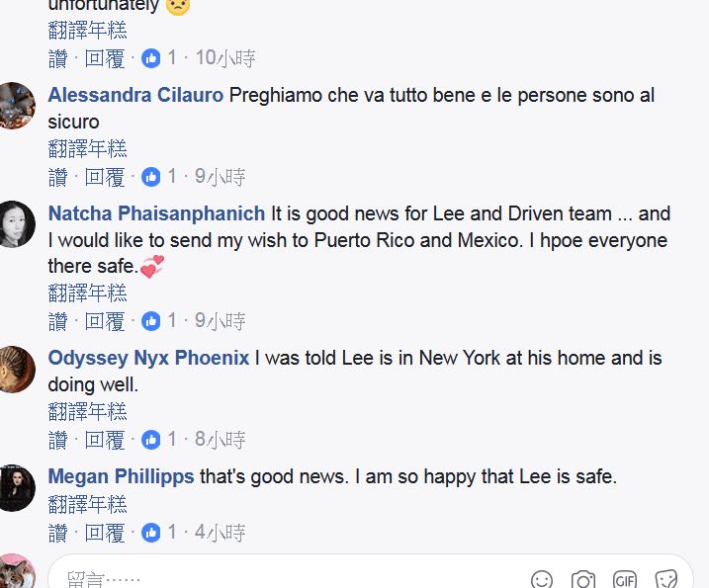
Task: Open Odyssey Nyx Phoenix's profile name link
Action: [x=148, y=358]
